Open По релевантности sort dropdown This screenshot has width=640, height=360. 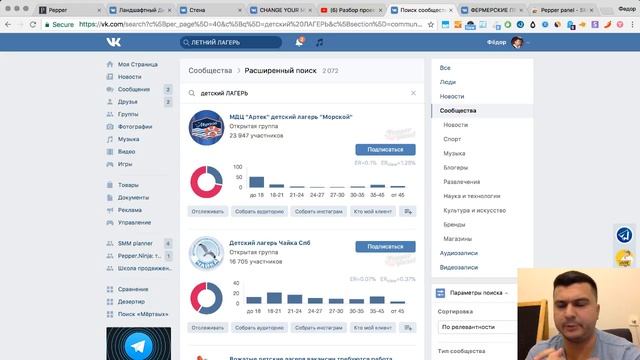[x=477, y=327]
